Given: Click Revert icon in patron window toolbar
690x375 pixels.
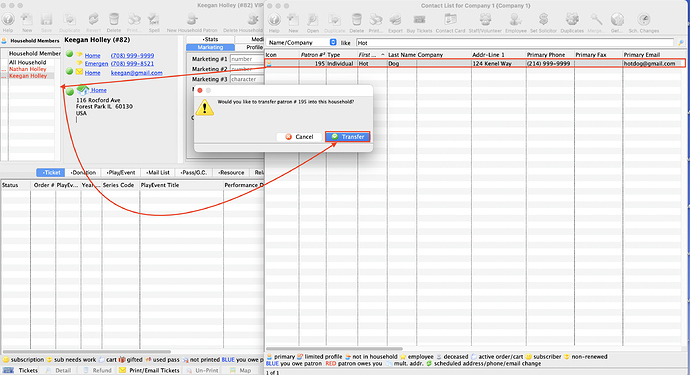Looking at the screenshot, I should coord(93,19).
